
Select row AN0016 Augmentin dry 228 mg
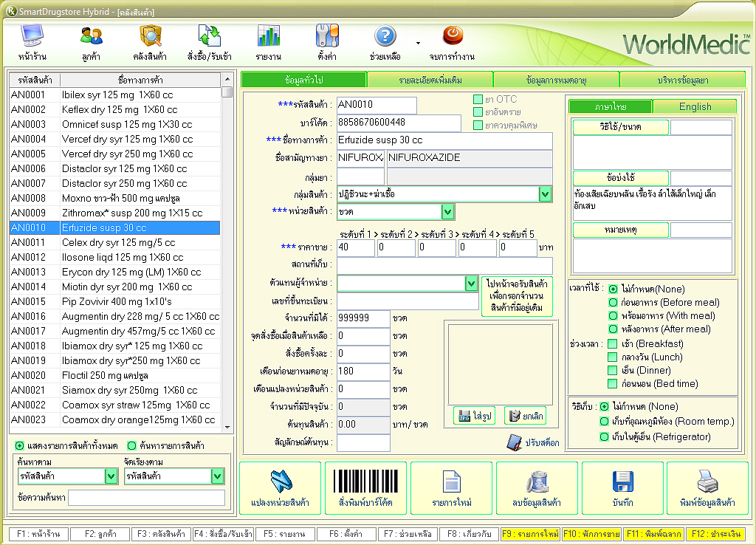point(114,316)
